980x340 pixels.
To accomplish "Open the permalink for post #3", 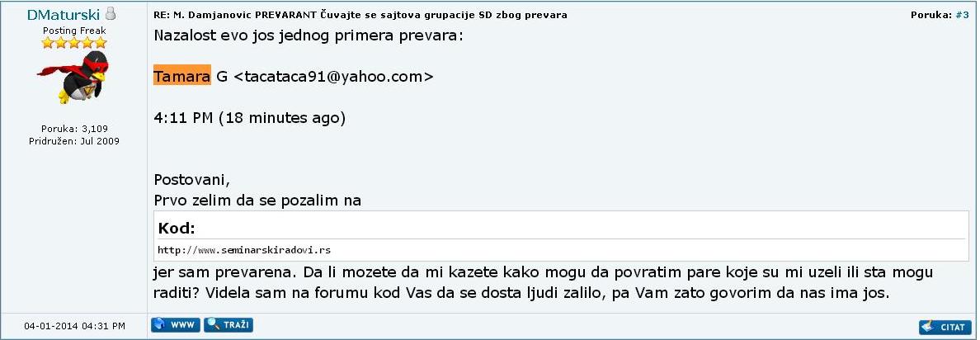I will tap(962, 15).
